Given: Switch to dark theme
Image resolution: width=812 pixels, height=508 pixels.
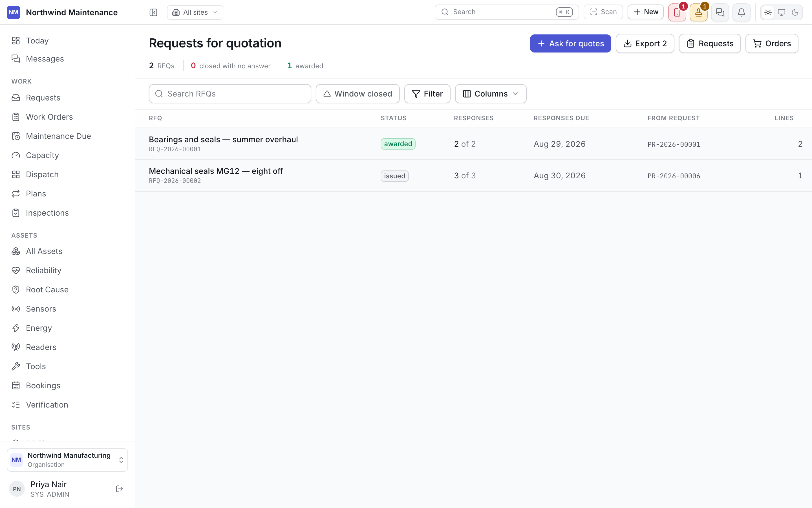Looking at the screenshot, I should 795,12.
